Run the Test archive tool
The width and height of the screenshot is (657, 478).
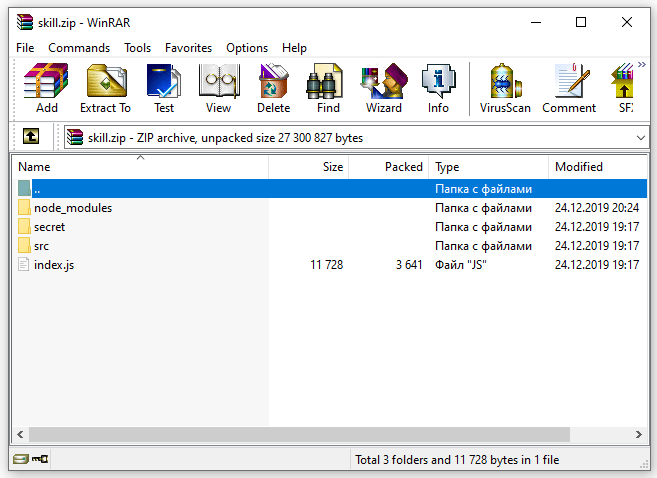click(164, 88)
